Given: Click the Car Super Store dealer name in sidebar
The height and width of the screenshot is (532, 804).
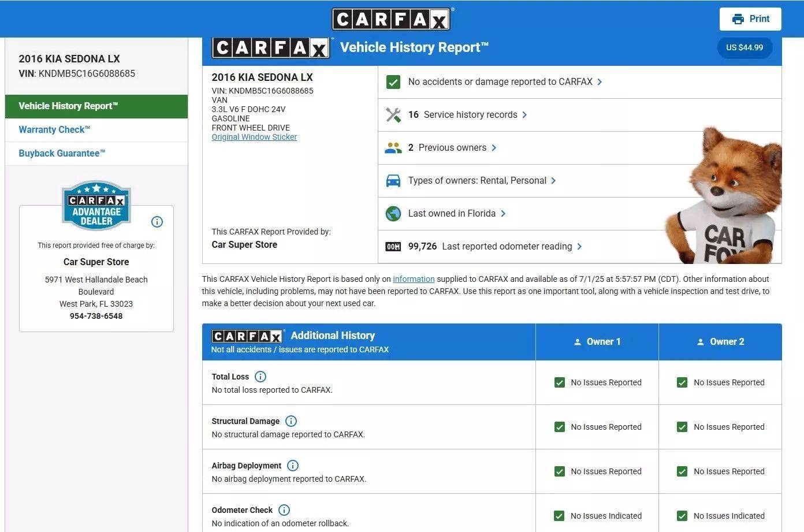Looking at the screenshot, I should (96, 262).
